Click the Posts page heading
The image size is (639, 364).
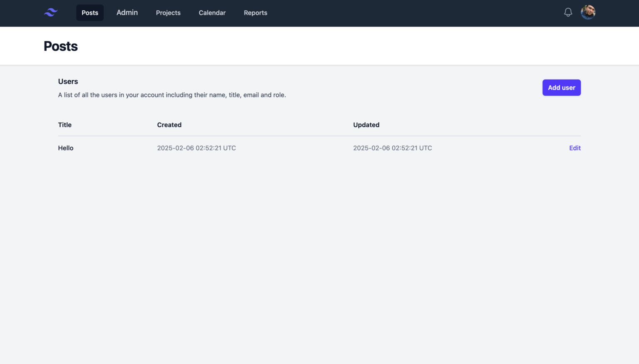[x=61, y=46]
